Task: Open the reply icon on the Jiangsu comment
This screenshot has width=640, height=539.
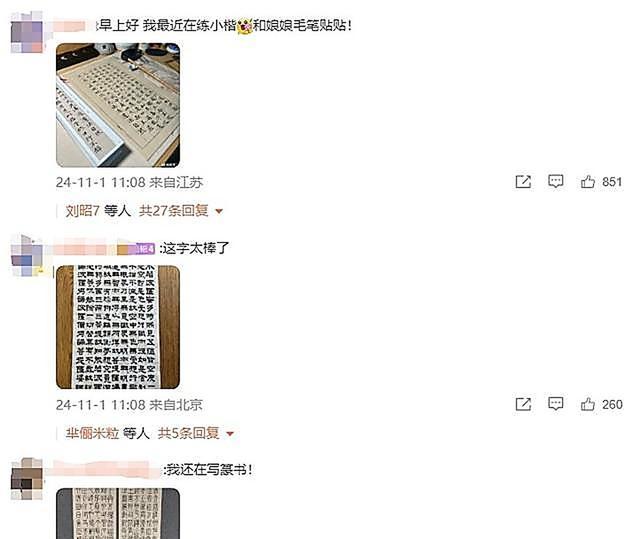Action: point(556,181)
